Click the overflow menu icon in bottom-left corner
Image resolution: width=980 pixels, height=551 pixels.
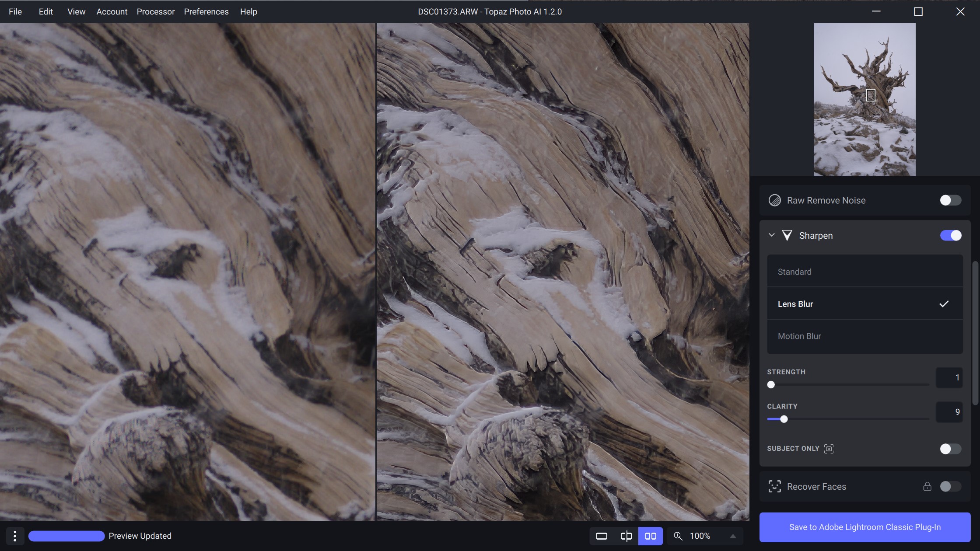[x=16, y=535]
